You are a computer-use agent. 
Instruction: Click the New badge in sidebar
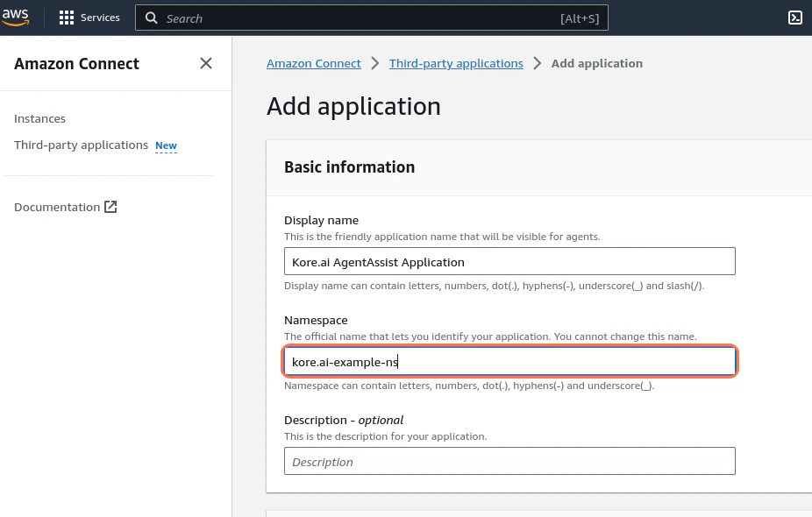167,145
